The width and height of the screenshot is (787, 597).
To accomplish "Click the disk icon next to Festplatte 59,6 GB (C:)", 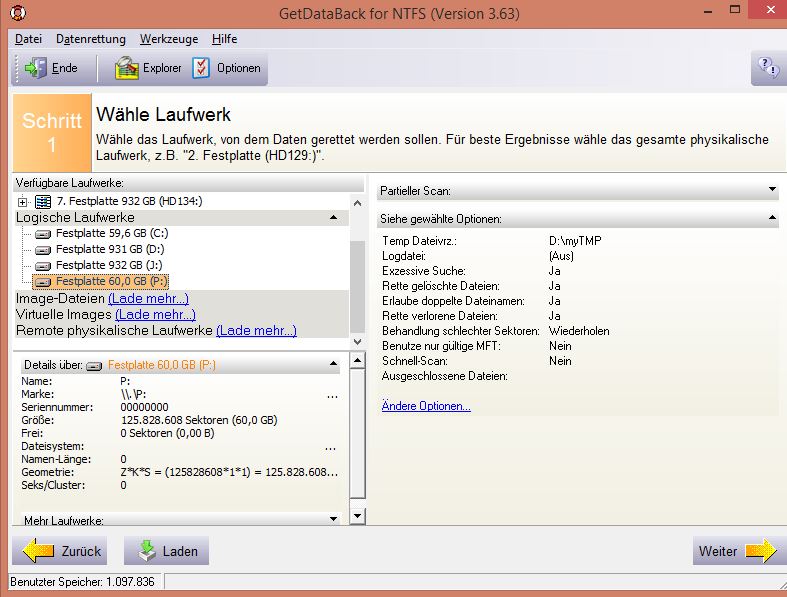I will point(43,234).
